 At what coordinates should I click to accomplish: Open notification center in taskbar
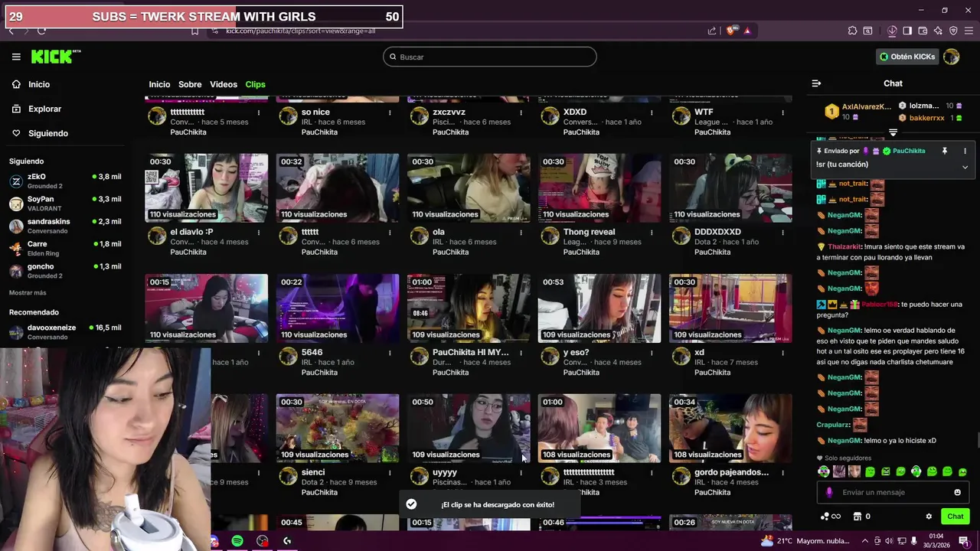point(964,541)
